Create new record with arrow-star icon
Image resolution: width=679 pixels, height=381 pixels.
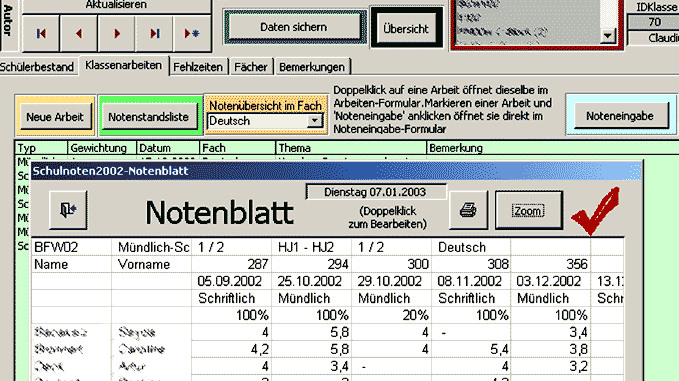tap(192, 33)
